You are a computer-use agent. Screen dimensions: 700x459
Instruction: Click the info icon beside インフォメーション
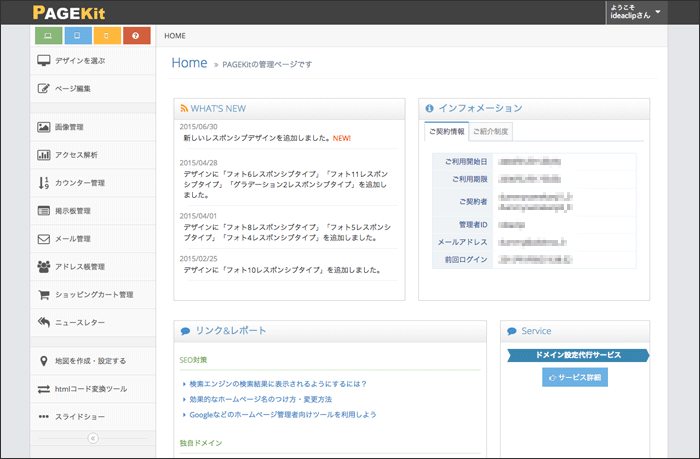point(429,108)
